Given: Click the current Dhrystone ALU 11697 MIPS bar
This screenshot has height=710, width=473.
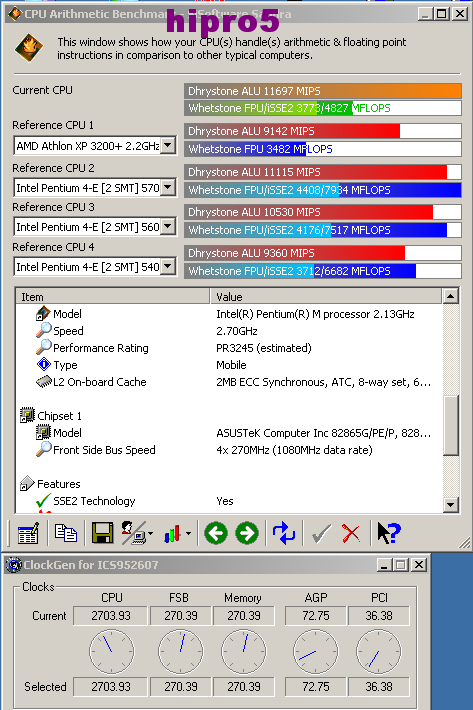Looking at the screenshot, I should coord(323,91).
